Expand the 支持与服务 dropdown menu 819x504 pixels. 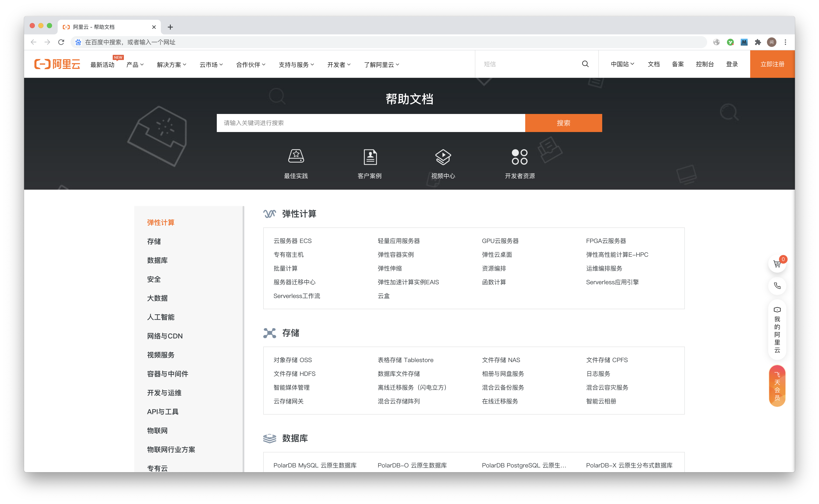click(296, 64)
